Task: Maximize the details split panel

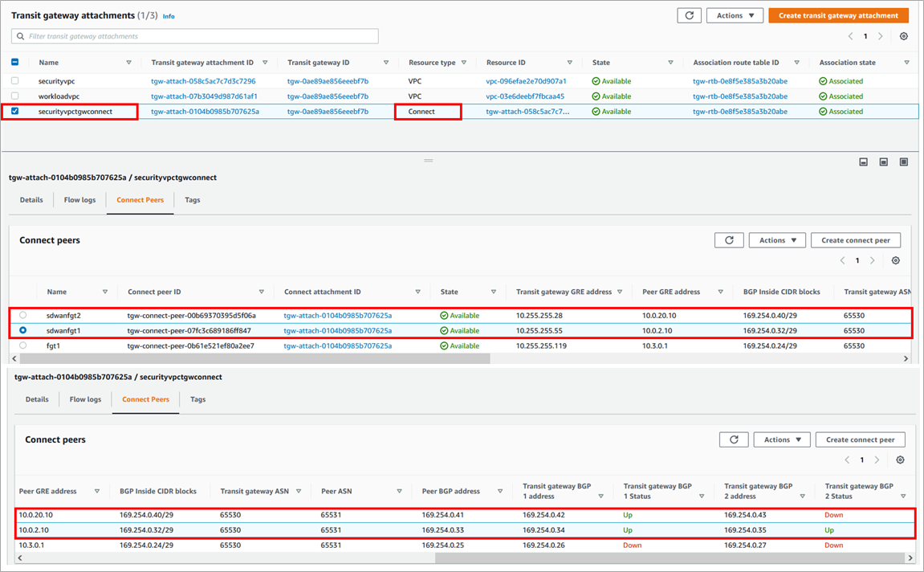Action: pyautogui.click(x=904, y=161)
